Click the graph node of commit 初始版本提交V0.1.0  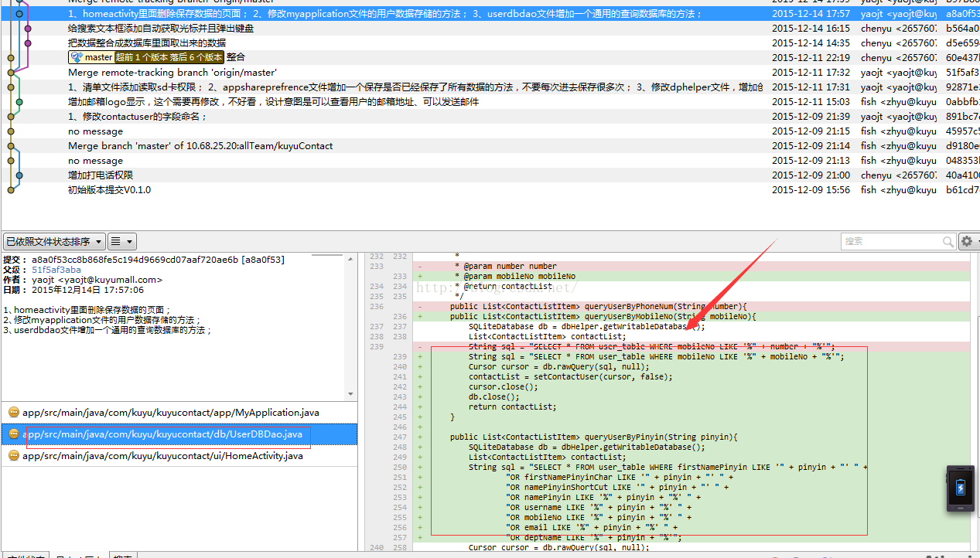(x=11, y=189)
